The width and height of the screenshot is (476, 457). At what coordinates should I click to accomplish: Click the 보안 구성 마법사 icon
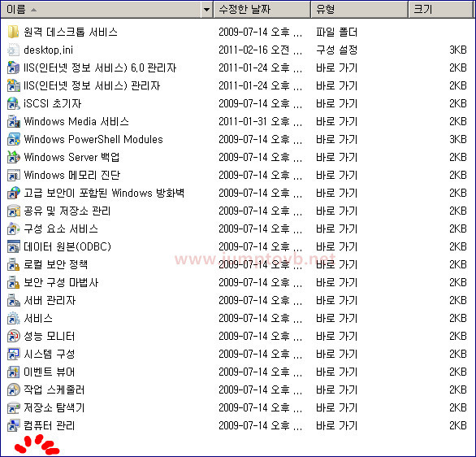(13, 283)
